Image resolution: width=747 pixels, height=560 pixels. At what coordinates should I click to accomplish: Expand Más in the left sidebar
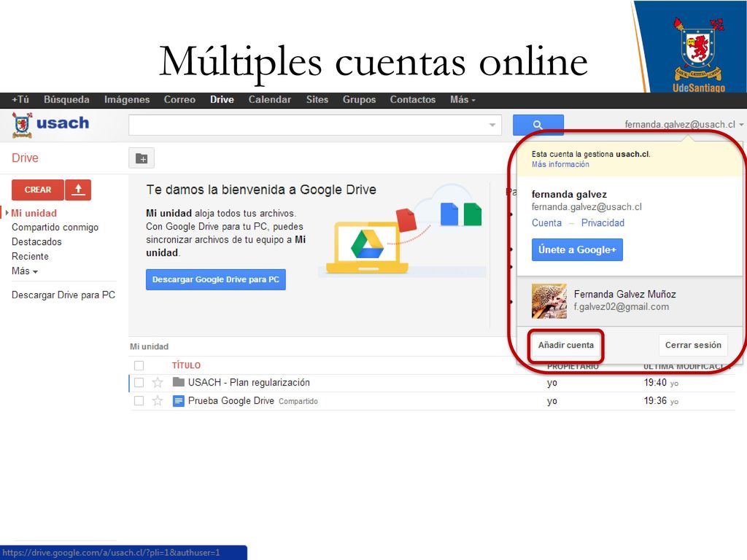[x=25, y=271]
